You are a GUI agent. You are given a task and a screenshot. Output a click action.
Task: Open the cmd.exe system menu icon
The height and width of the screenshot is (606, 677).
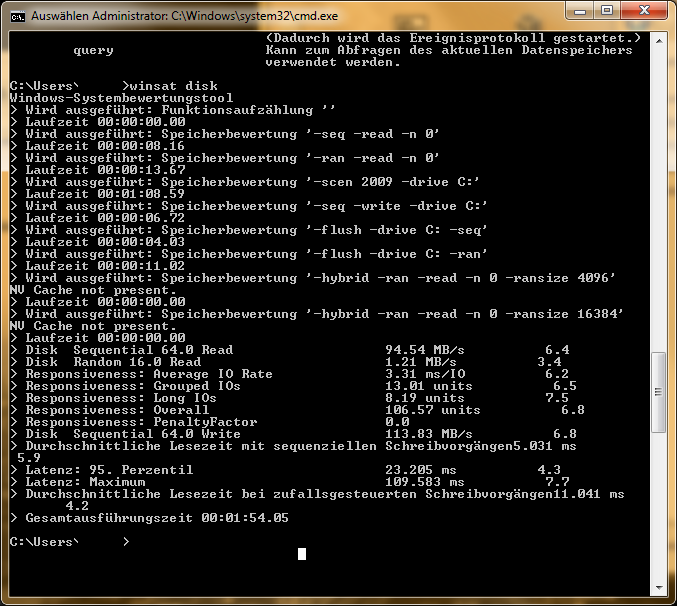18,16
